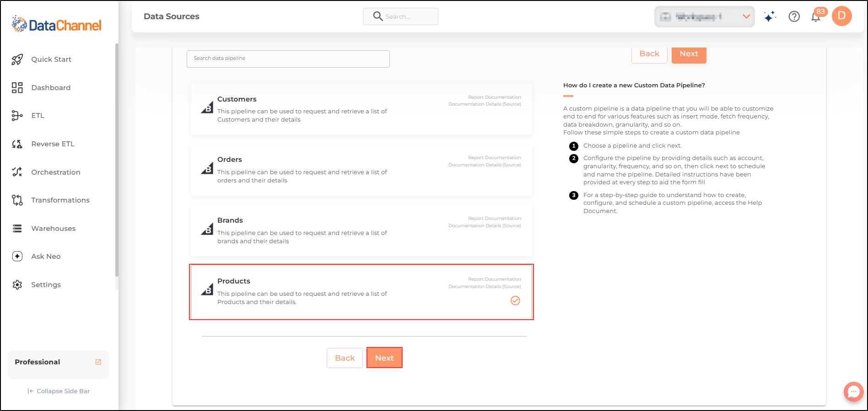Click the Transformations icon
The height and width of the screenshot is (411, 868).
point(17,200)
